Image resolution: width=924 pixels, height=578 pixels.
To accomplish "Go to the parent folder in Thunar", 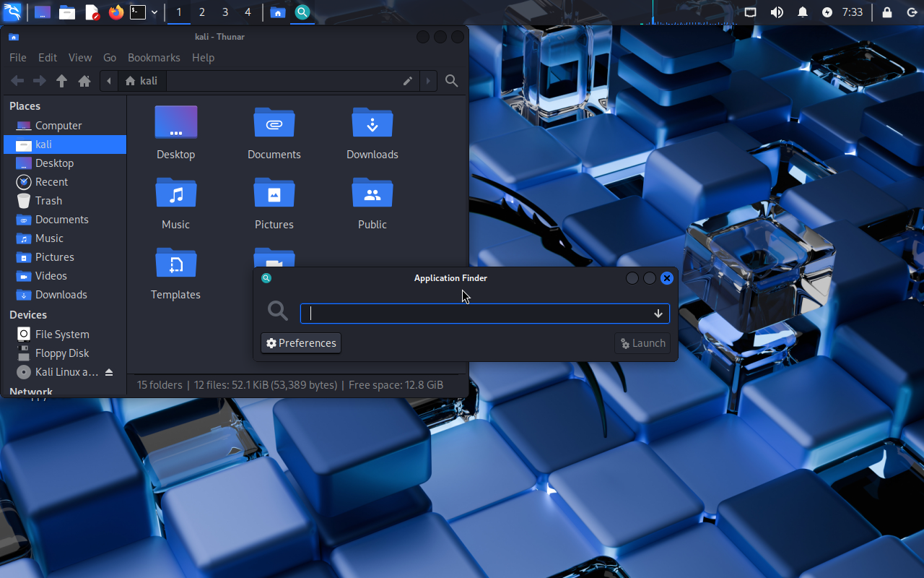I will point(61,81).
